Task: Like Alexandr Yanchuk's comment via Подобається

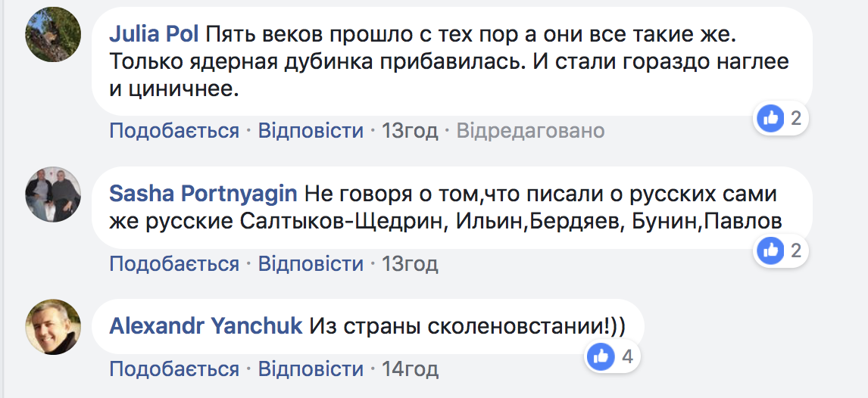Action: coord(174,369)
